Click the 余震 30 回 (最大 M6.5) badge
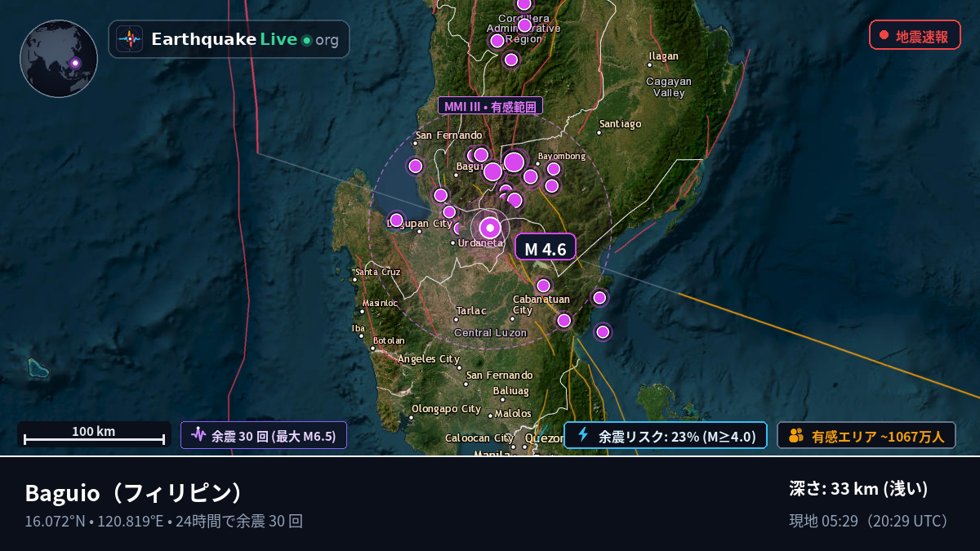 (x=264, y=435)
